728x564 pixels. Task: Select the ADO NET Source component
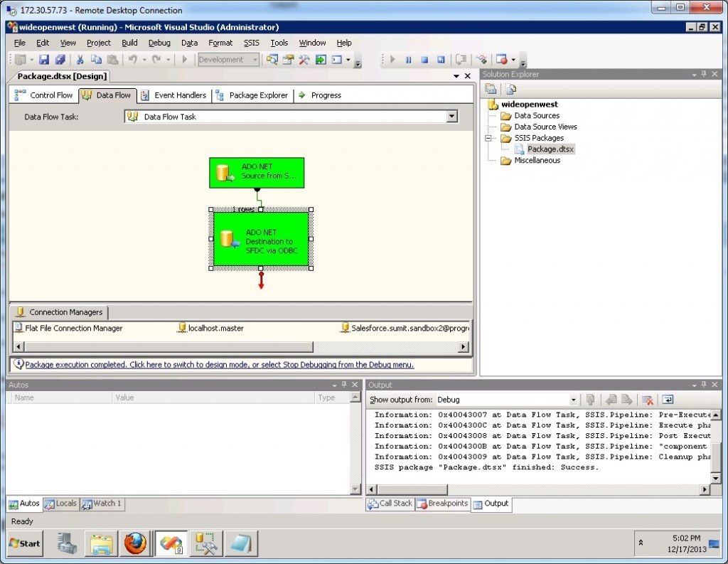257,173
